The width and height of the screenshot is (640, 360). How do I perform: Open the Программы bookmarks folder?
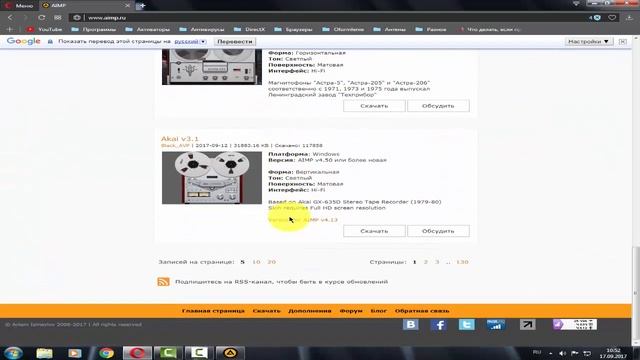(94, 29)
